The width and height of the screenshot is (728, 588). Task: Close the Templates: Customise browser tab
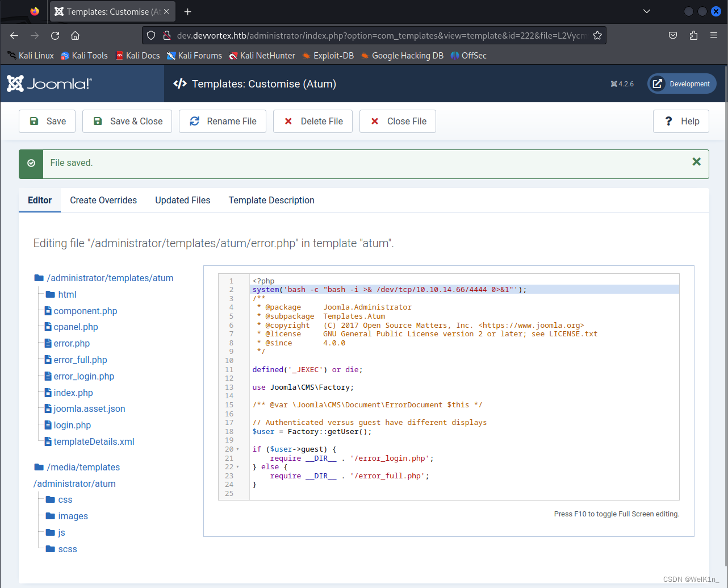166,11
